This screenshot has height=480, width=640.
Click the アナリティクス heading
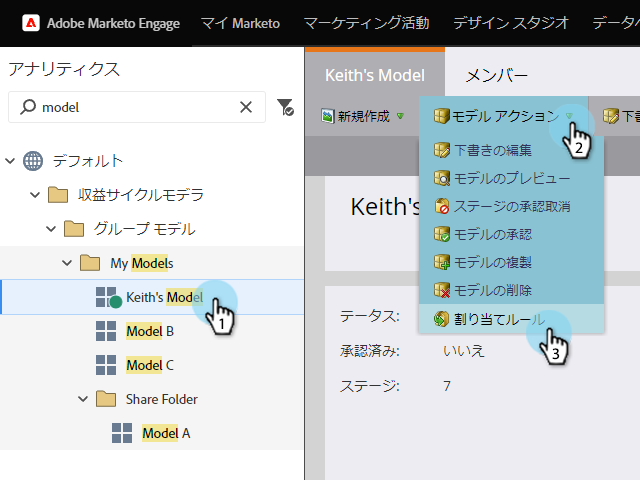click(64, 69)
